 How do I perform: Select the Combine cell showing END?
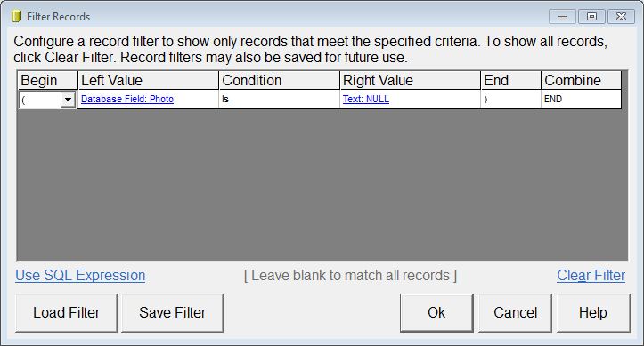click(581, 100)
